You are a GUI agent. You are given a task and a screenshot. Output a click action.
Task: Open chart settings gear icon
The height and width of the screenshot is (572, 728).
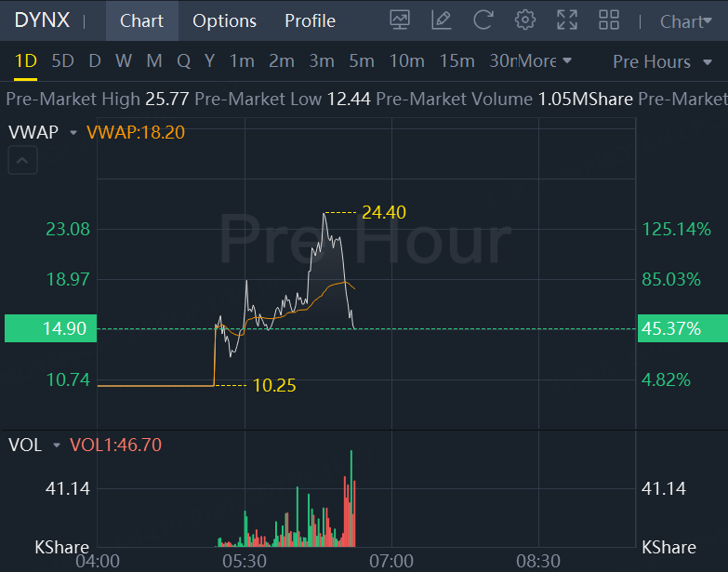525,20
